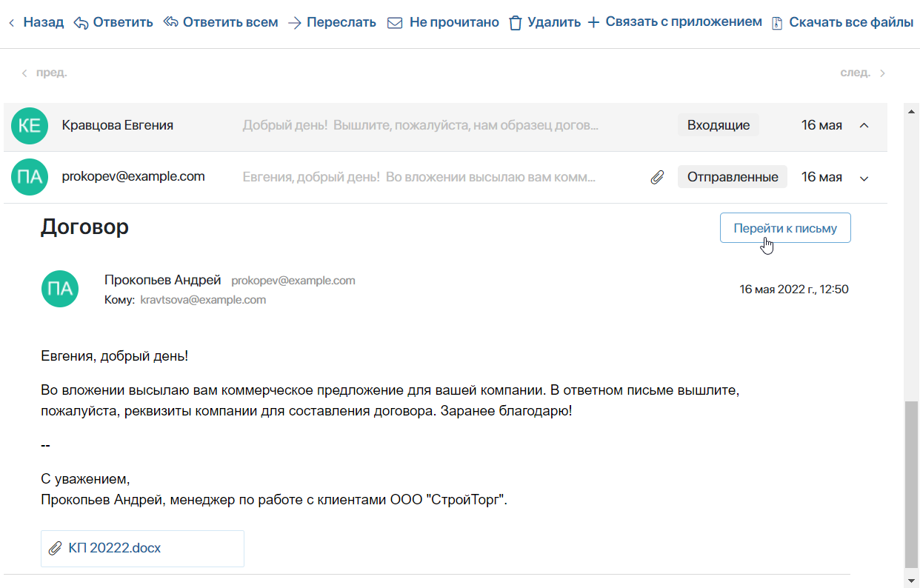This screenshot has width=920, height=588.
Task: Click the Переслать text label
Action: [341, 22]
